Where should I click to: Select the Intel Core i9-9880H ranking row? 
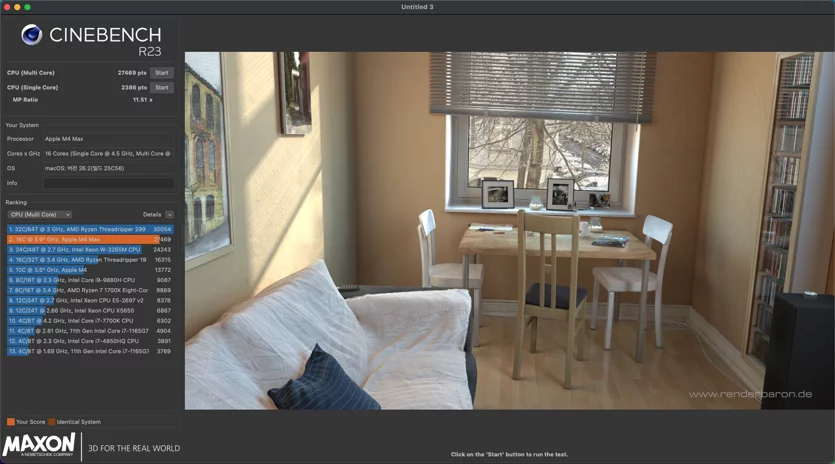tap(90, 280)
